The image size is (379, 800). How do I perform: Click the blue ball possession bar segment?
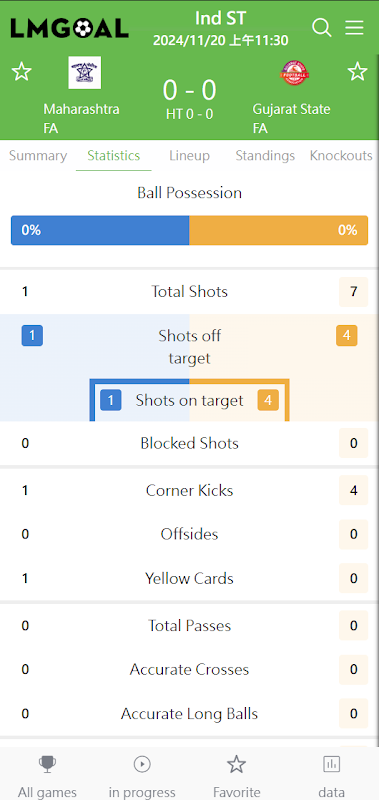(100, 230)
